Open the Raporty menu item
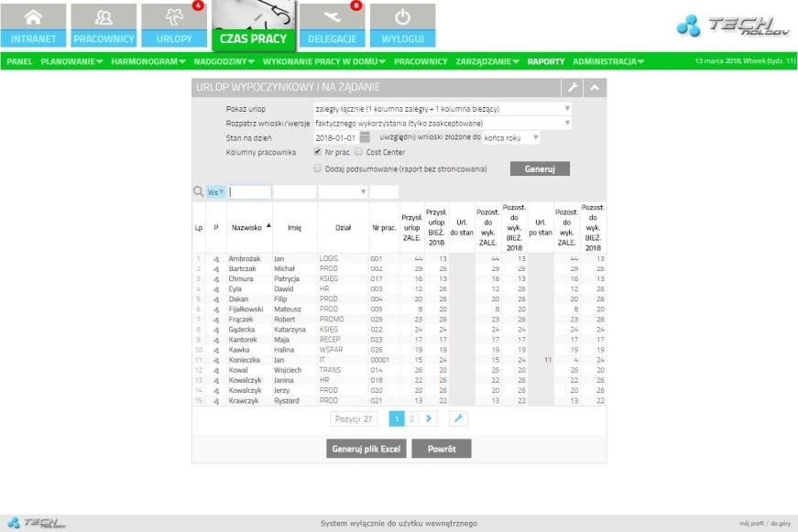 546,61
